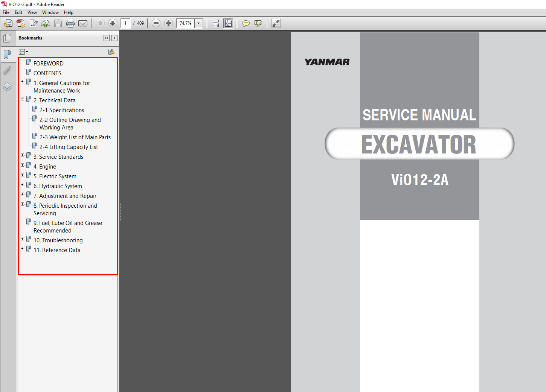The image size is (546, 392).
Task: Expand the 10. Troubleshooting node
Action: (23, 239)
